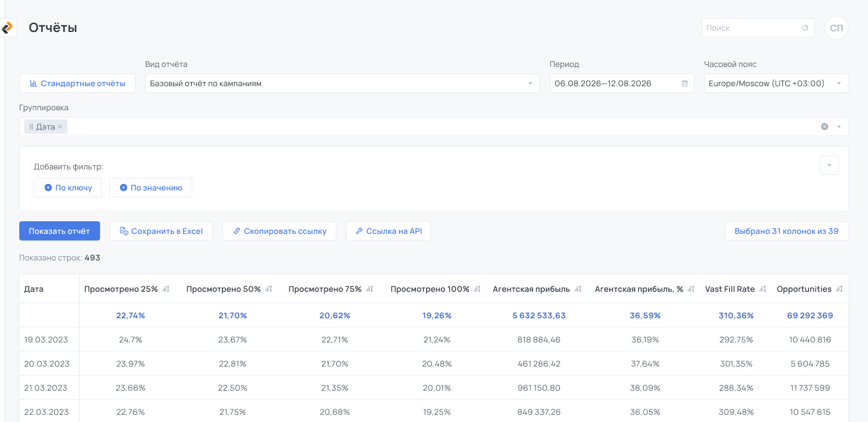Remove the Дата grouping tag
Viewport: 868px width, 422px height.
pyautogui.click(x=60, y=127)
